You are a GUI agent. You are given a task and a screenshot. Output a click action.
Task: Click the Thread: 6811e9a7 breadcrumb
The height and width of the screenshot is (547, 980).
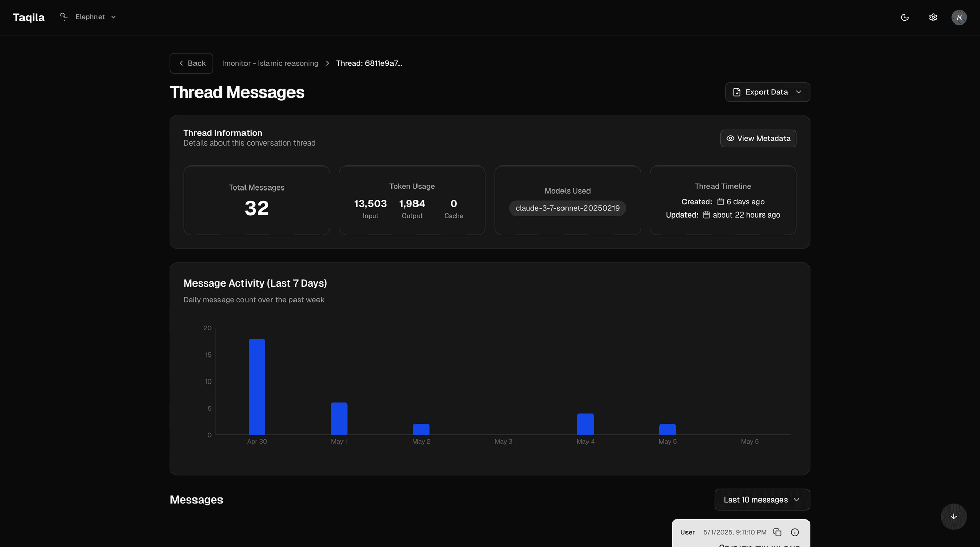pos(369,63)
